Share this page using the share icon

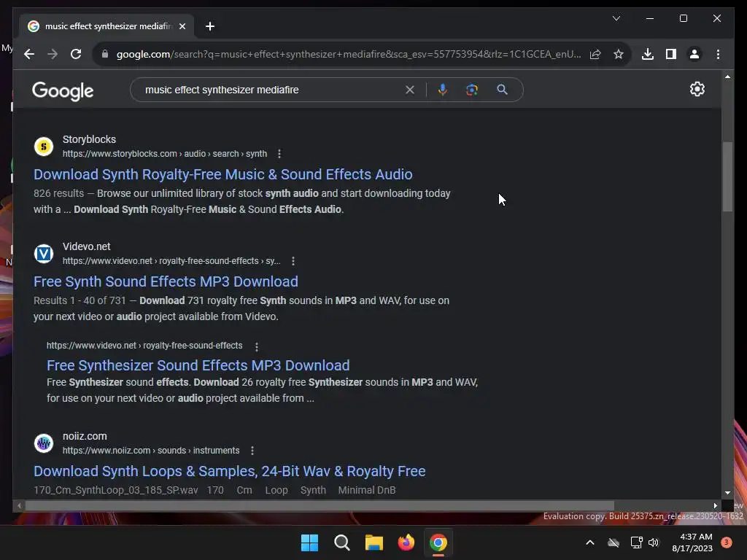click(595, 54)
